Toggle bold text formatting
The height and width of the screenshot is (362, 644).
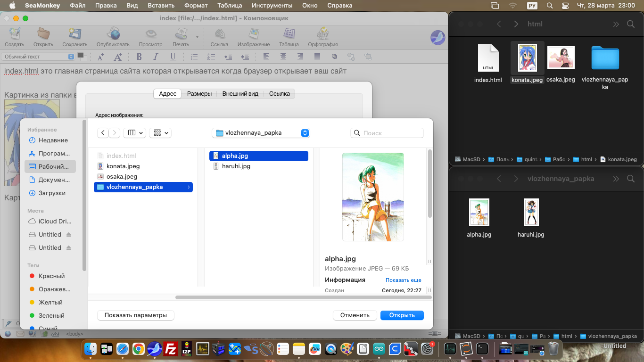(x=139, y=57)
